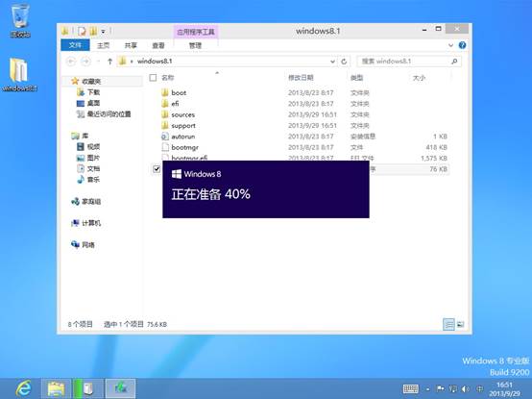532x399 pixels.
Task: Click the search magnifier icon
Action: (454, 62)
